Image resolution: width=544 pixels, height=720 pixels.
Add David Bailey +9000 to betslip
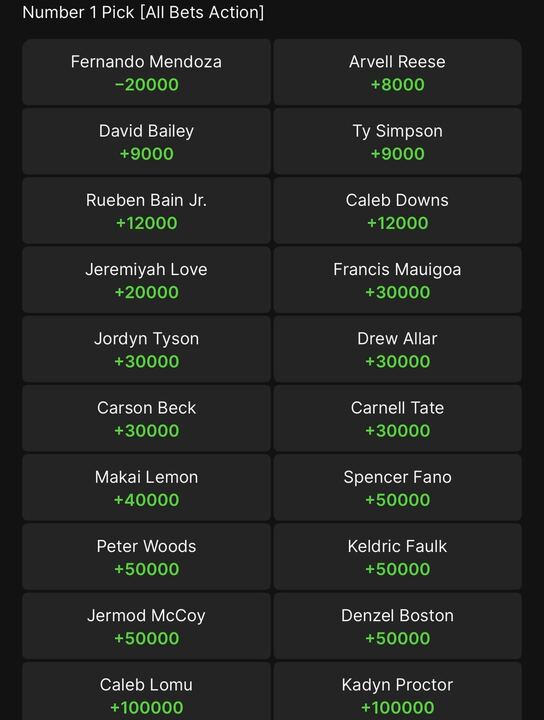tap(146, 141)
